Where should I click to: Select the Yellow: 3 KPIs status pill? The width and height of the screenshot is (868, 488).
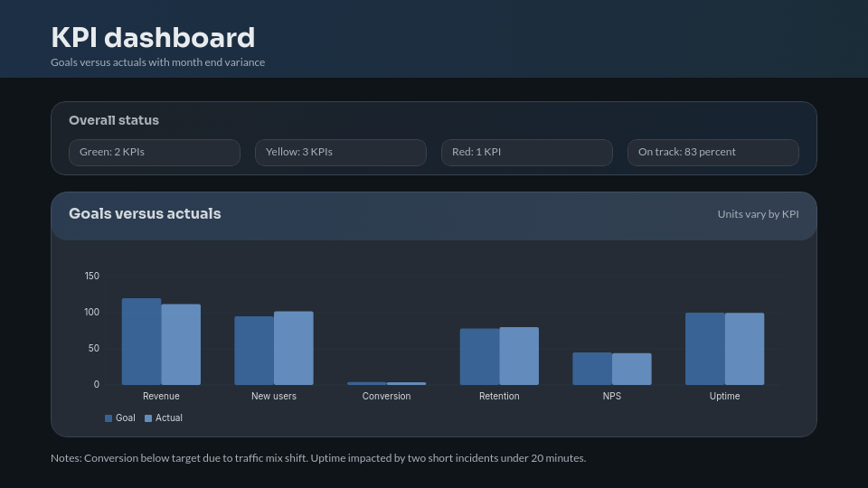coord(341,153)
